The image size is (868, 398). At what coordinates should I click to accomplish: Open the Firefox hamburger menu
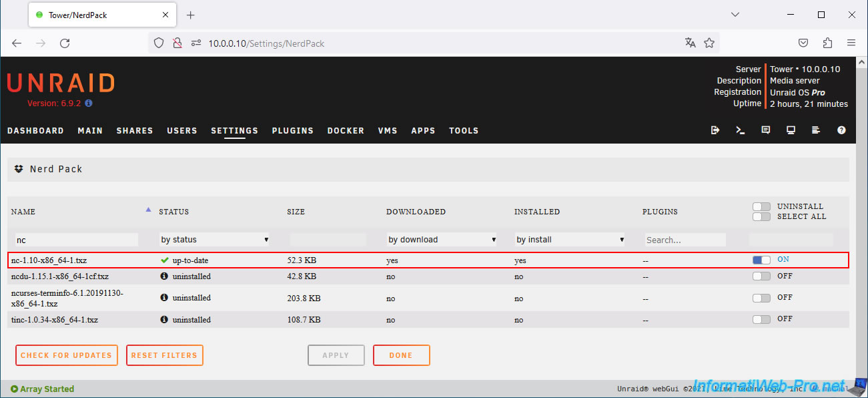[x=851, y=43]
